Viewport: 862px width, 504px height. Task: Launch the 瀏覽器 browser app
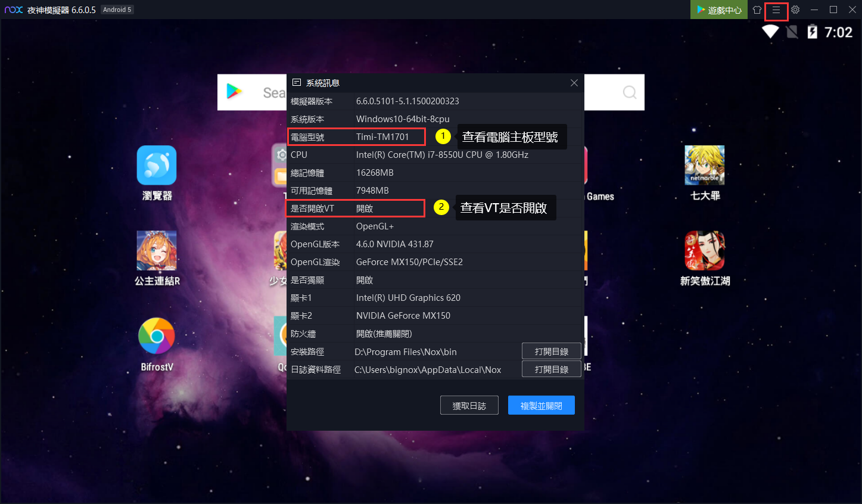(x=157, y=173)
